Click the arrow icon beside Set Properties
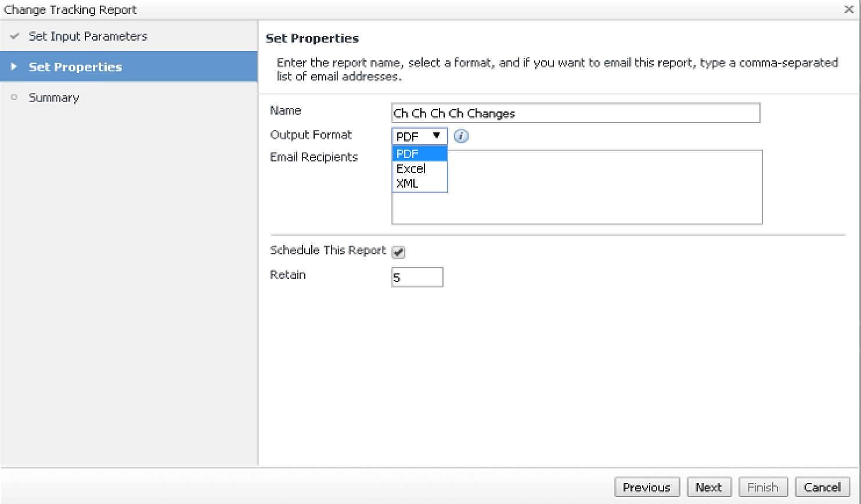This screenshot has width=861, height=504. [x=15, y=67]
